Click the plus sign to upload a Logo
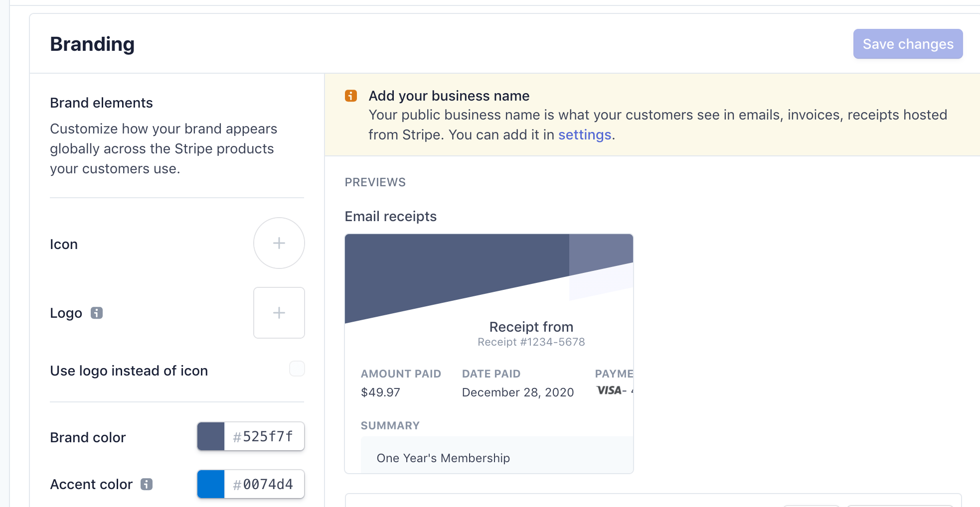This screenshot has height=507, width=980. (279, 313)
